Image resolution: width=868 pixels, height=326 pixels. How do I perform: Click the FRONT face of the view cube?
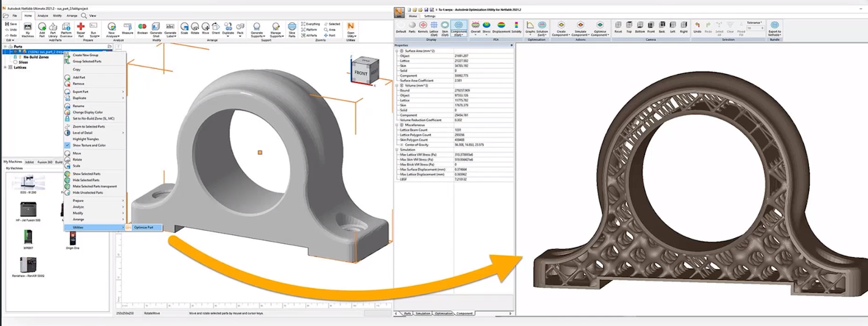tap(361, 73)
